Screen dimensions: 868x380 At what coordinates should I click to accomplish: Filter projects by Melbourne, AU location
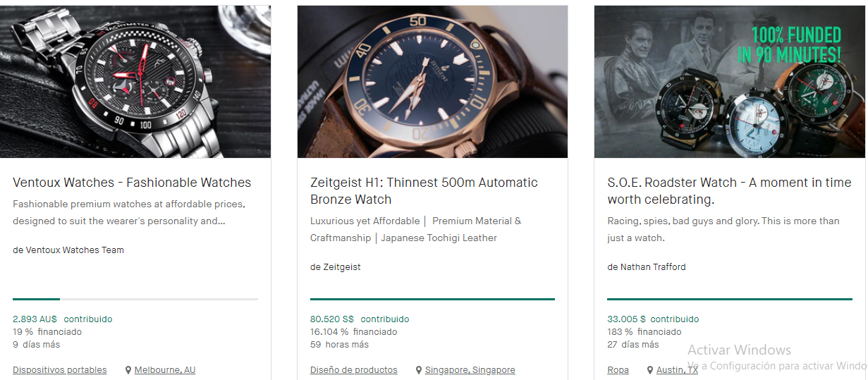[x=165, y=370]
